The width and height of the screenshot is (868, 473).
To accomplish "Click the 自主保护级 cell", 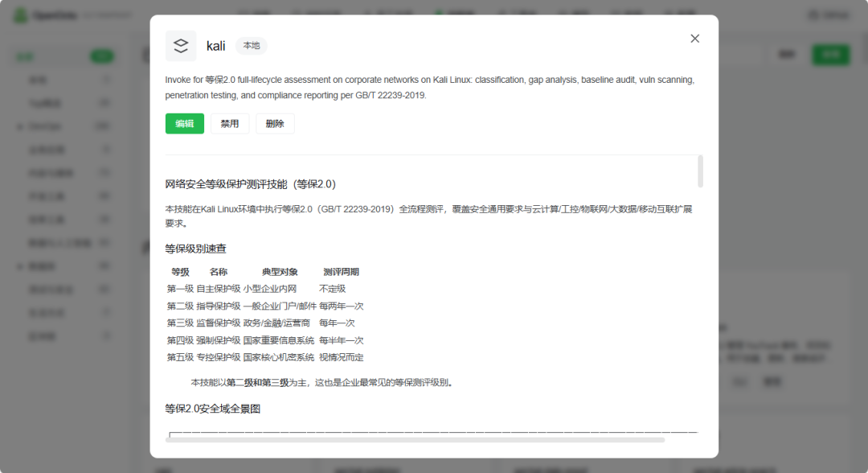I will (x=219, y=289).
